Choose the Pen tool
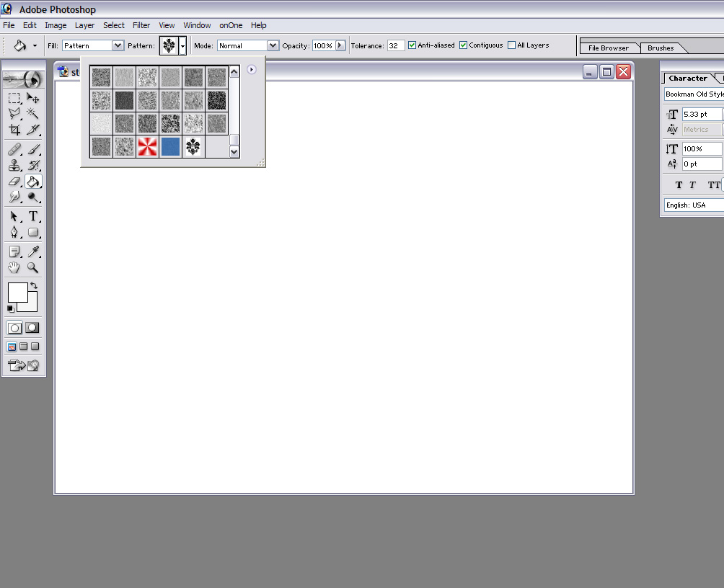This screenshot has height=588, width=724. coord(14,232)
